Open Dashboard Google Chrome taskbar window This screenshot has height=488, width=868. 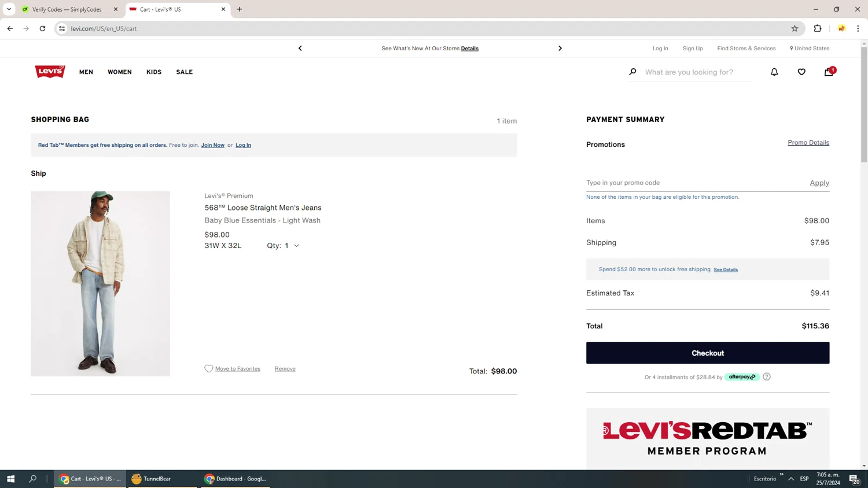236,479
